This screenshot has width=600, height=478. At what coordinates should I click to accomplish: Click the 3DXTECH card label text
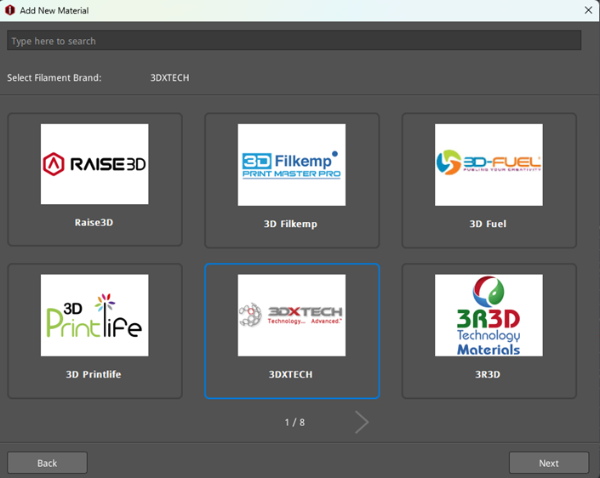click(291, 374)
